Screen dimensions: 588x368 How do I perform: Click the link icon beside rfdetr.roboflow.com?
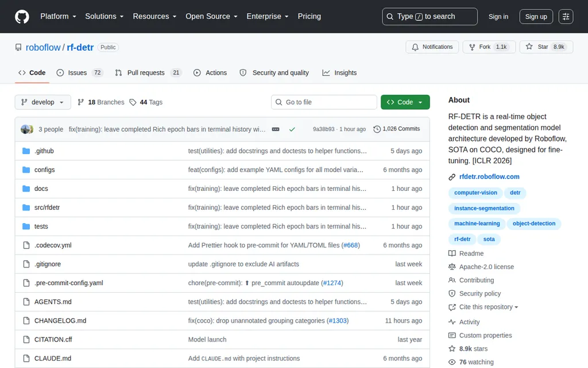click(x=452, y=177)
